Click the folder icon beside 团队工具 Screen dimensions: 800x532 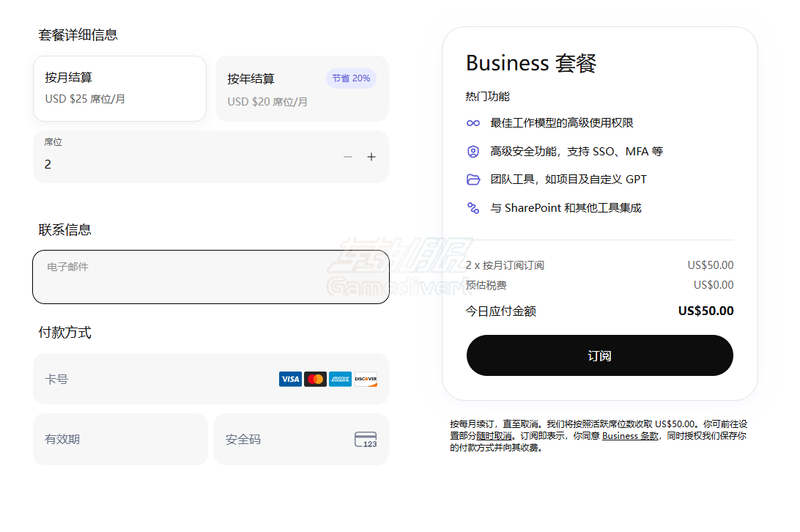[473, 180]
